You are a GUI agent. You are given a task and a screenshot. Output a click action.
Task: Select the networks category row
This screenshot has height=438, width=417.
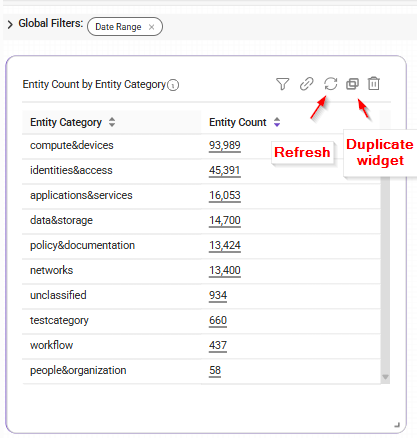point(201,270)
